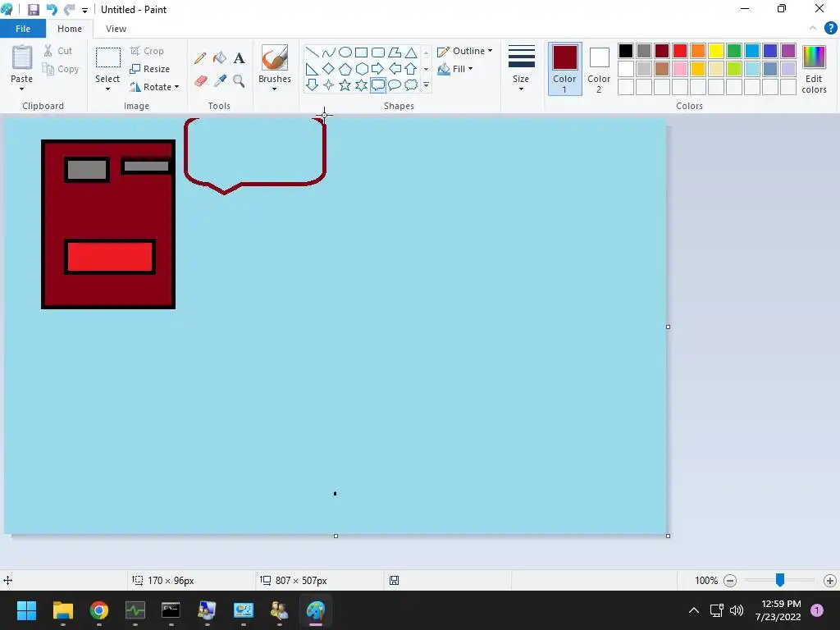Choose the Six-point star shape

click(362, 84)
